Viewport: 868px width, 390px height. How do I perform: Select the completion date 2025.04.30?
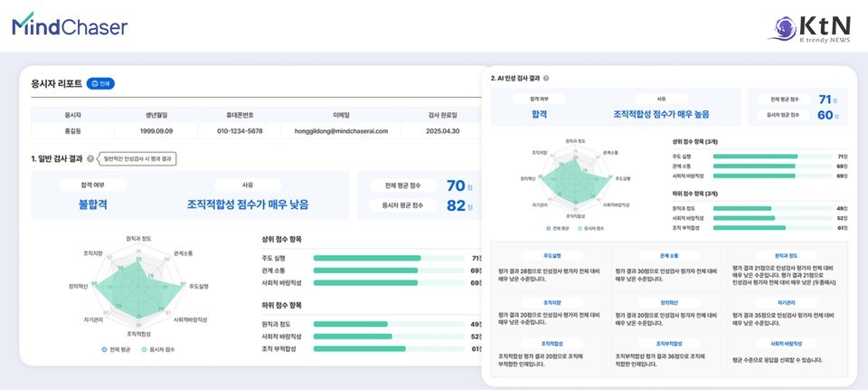(441, 131)
